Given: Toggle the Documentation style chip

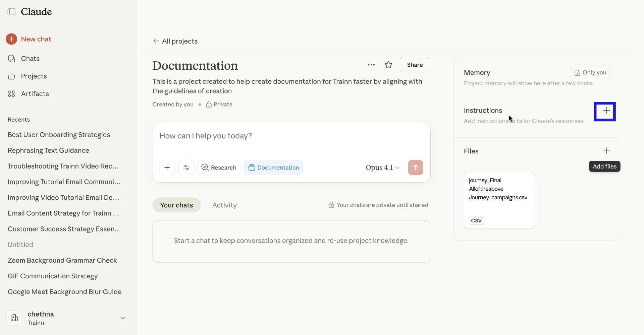Looking at the screenshot, I should (x=273, y=167).
